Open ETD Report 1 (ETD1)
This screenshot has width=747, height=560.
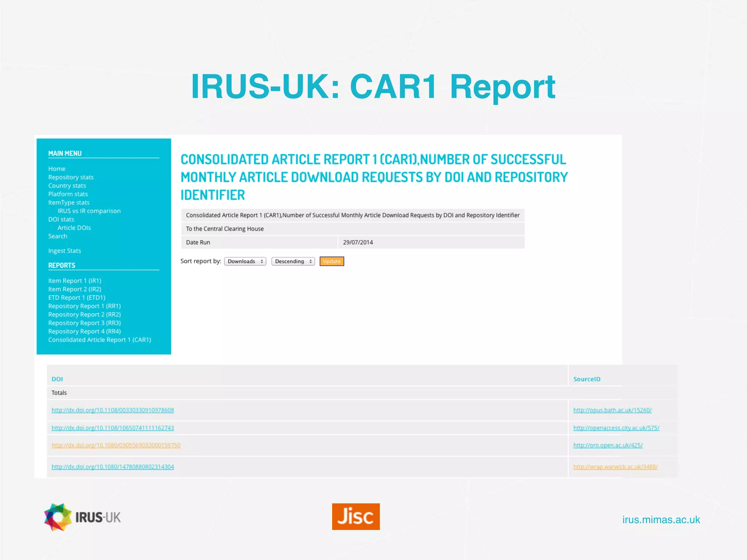coord(77,297)
